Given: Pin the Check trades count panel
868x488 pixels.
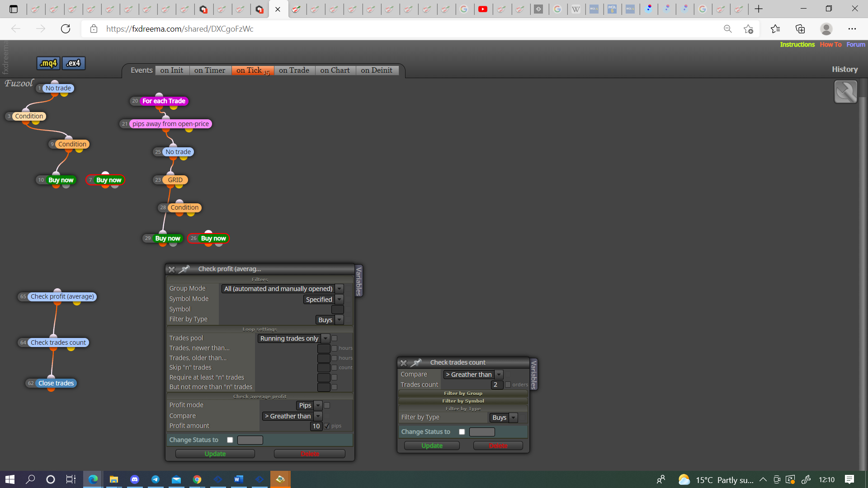Looking at the screenshot, I should 416,363.
